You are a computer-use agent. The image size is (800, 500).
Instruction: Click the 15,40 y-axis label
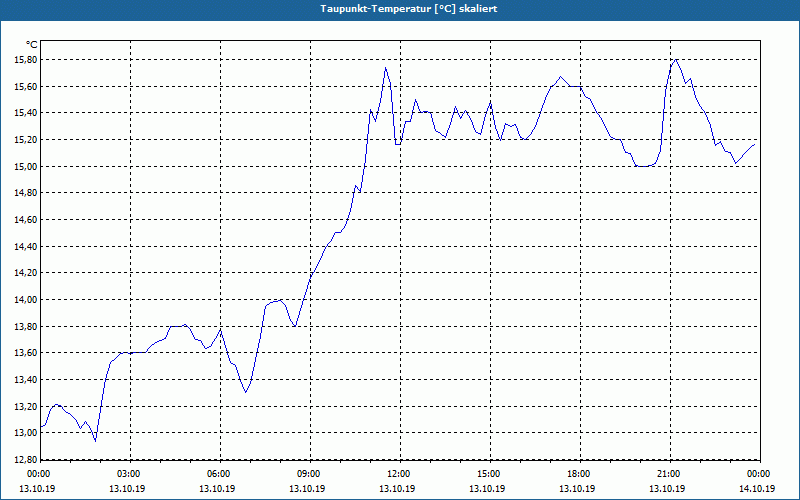point(28,113)
